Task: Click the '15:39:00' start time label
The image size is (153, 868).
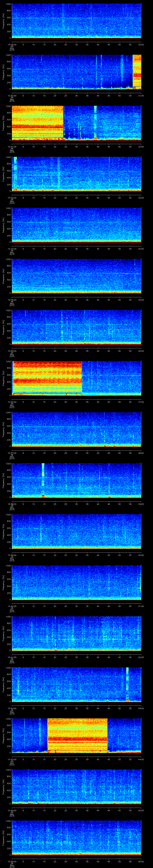Action: coord(12,555)
